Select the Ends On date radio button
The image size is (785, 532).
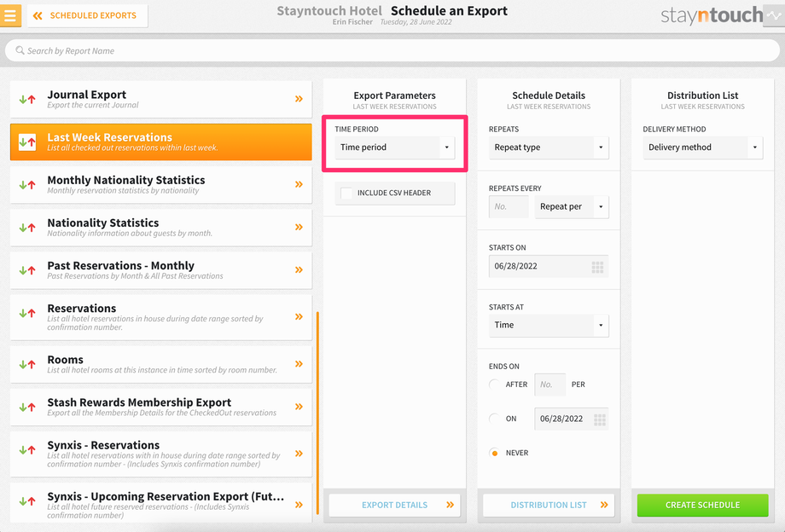tap(495, 419)
